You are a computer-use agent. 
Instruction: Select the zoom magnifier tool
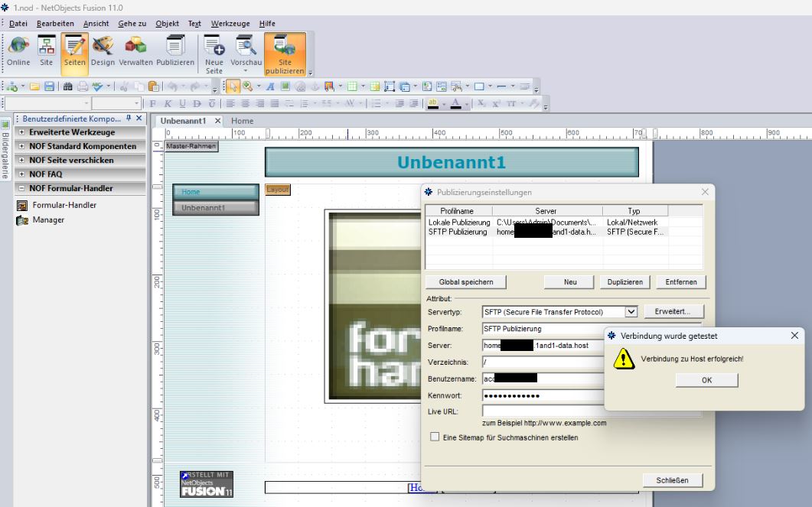pyautogui.click(x=247, y=86)
